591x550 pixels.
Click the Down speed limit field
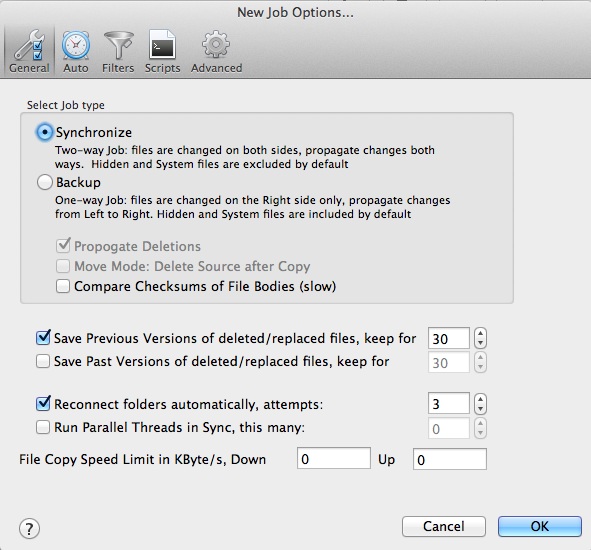pyautogui.click(x=334, y=458)
